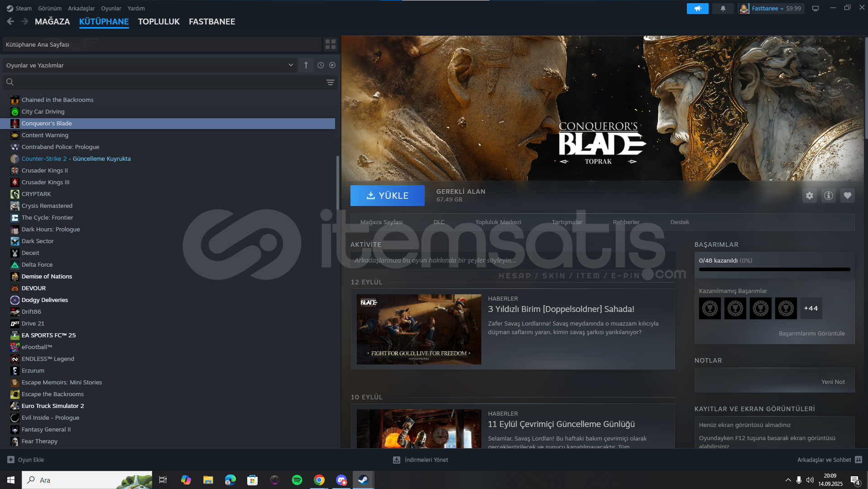Switch to MAĞAZA tab
This screenshot has width=868, height=489.
point(53,22)
